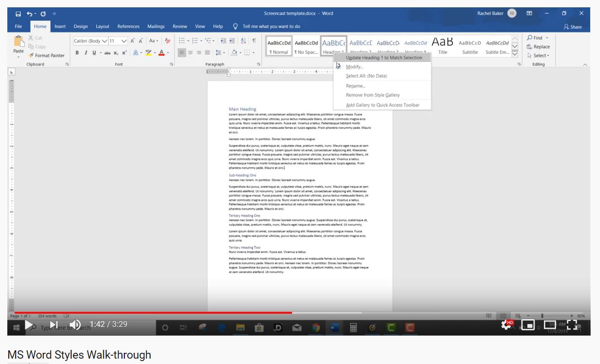
Task: Choose Update Heading 1 to Match Selection
Action: click(383, 58)
